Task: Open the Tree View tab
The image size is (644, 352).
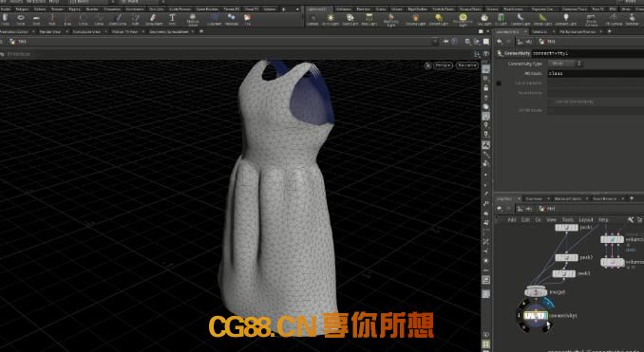Action: (534, 198)
